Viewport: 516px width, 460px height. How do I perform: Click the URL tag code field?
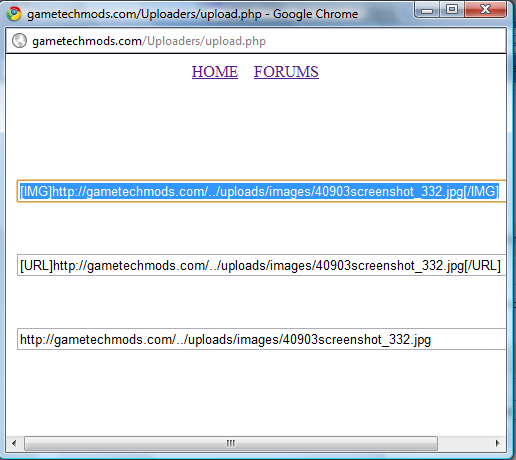pyautogui.click(x=262, y=265)
